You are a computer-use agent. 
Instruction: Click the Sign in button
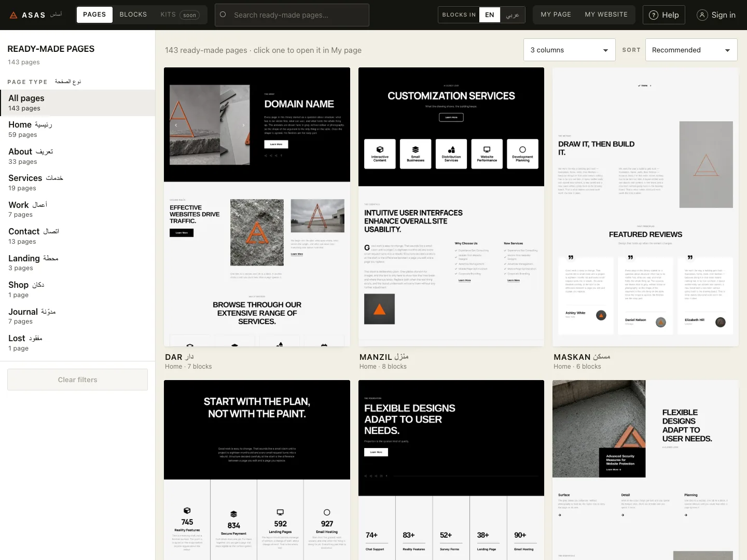[716, 15]
